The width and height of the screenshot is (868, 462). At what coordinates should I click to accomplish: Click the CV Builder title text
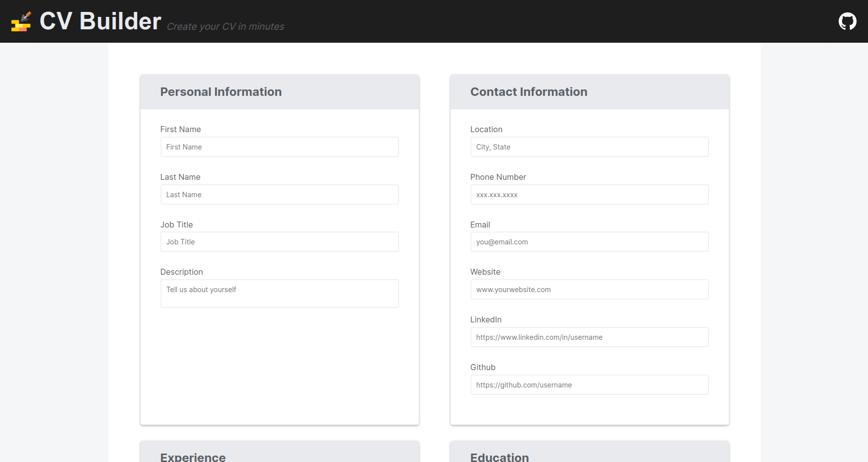coord(100,21)
